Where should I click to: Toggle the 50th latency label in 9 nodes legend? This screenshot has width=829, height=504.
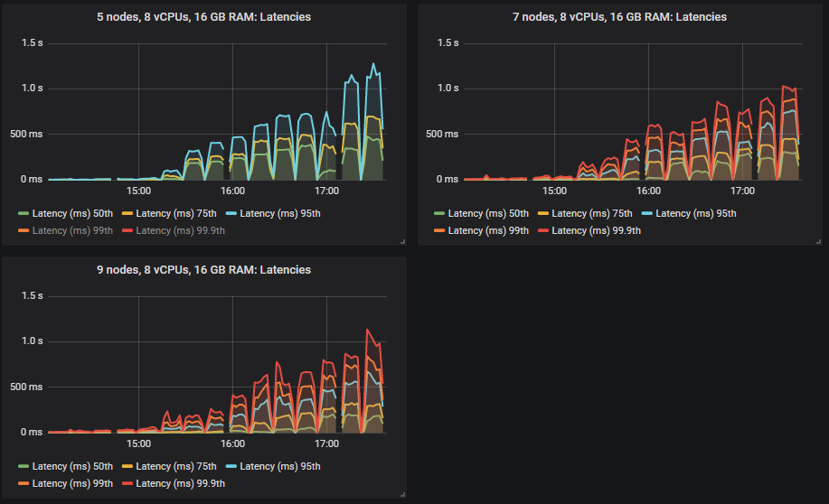[x=72, y=466]
